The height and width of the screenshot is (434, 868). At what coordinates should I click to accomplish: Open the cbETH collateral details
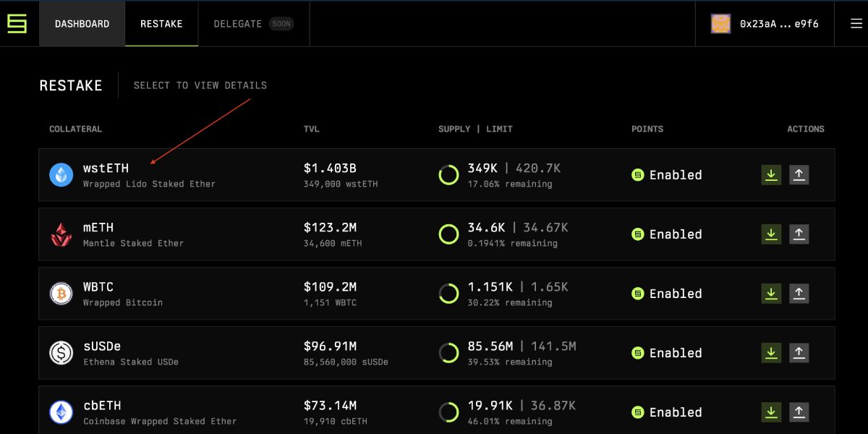pos(437,410)
